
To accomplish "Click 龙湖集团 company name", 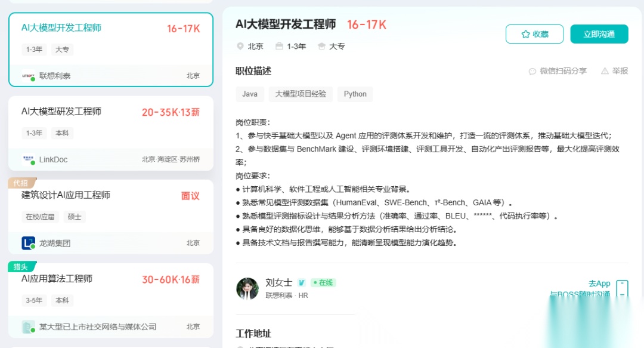I will [x=55, y=243].
